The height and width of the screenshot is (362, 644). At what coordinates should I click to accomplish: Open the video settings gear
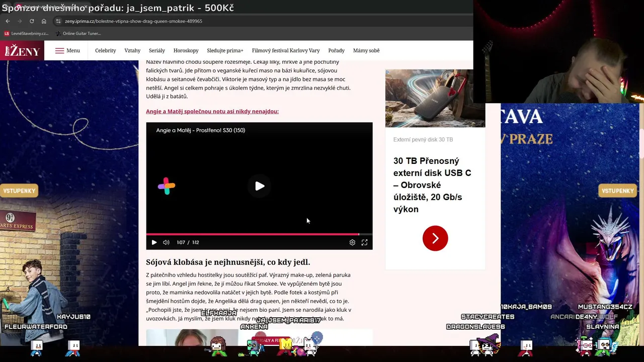(352, 242)
